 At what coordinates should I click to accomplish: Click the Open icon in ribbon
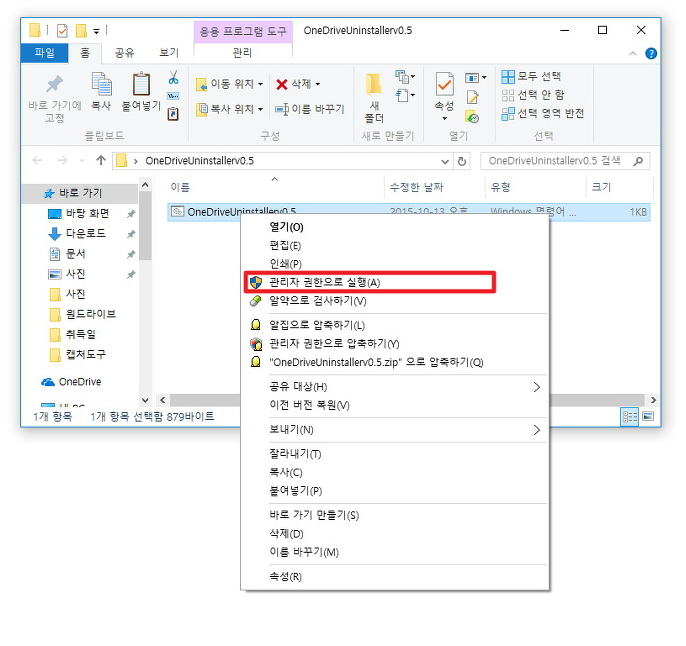(472, 78)
